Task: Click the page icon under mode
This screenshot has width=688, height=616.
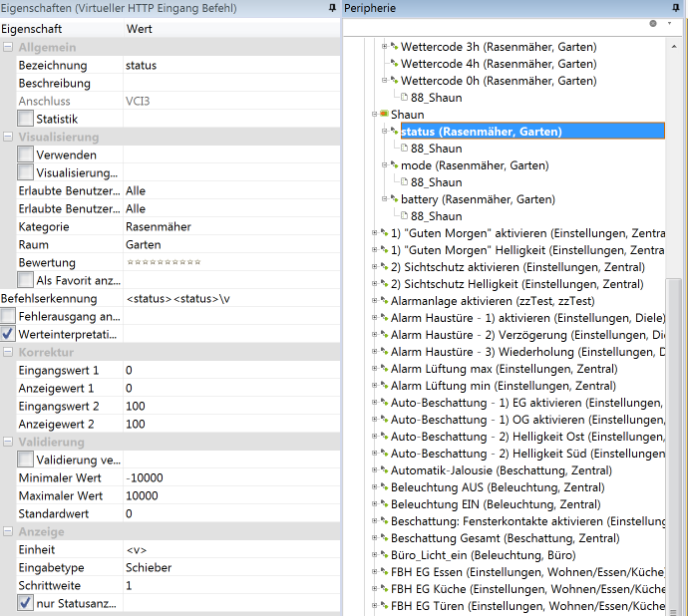Action: (x=404, y=182)
